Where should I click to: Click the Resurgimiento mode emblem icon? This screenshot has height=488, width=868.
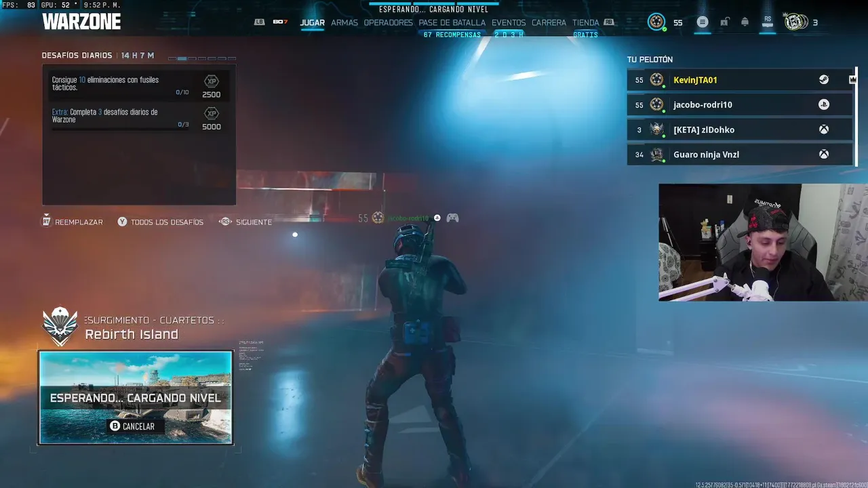point(60,326)
